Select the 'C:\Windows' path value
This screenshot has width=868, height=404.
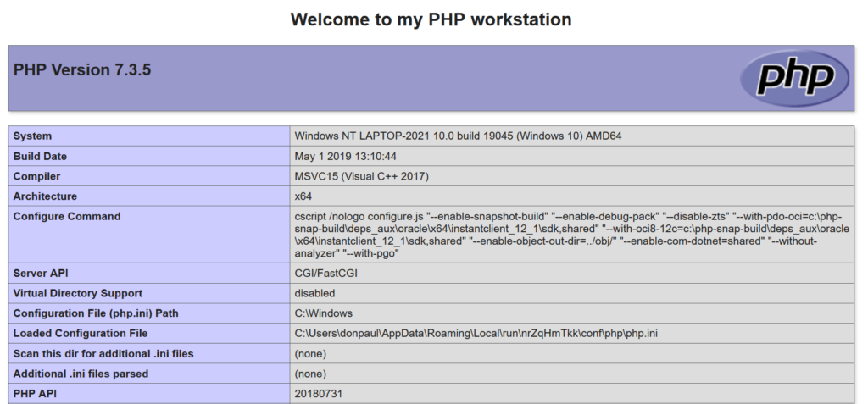[323, 313]
